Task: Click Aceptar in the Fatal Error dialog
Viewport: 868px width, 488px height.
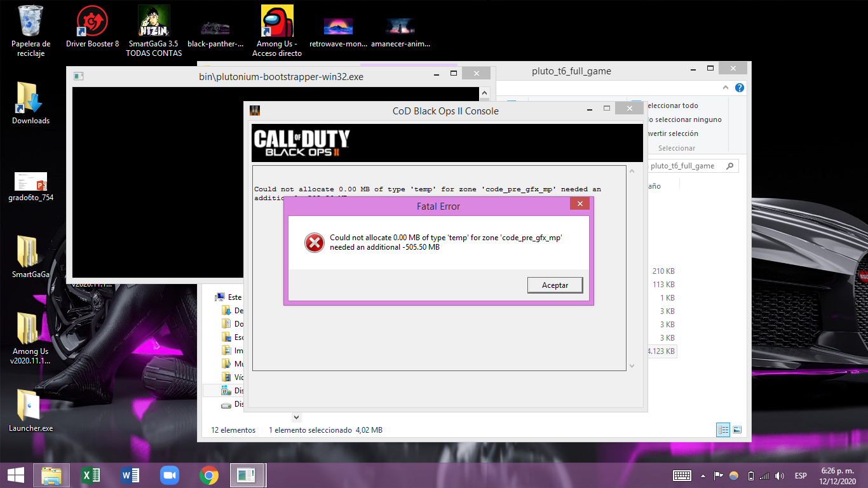Action: click(x=555, y=285)
